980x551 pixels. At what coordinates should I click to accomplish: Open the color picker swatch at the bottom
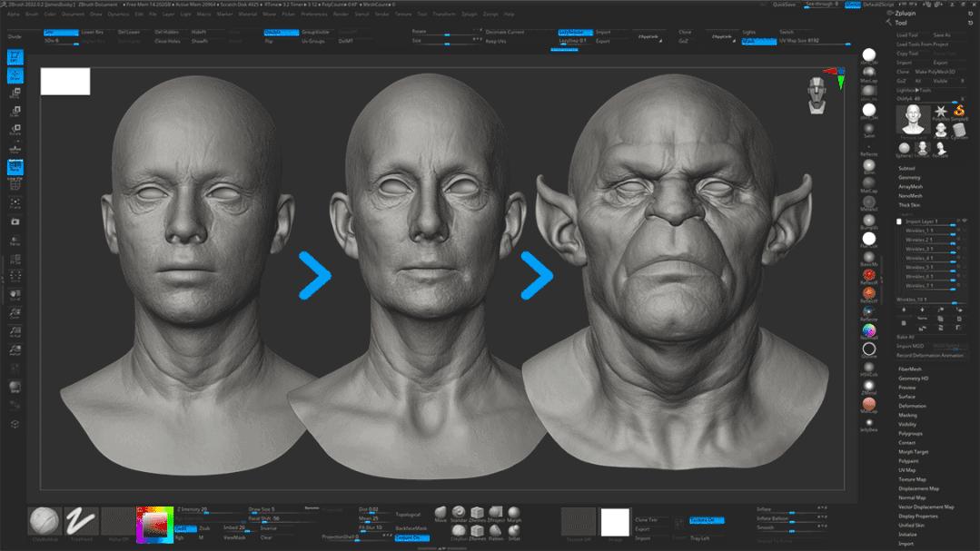154,526
